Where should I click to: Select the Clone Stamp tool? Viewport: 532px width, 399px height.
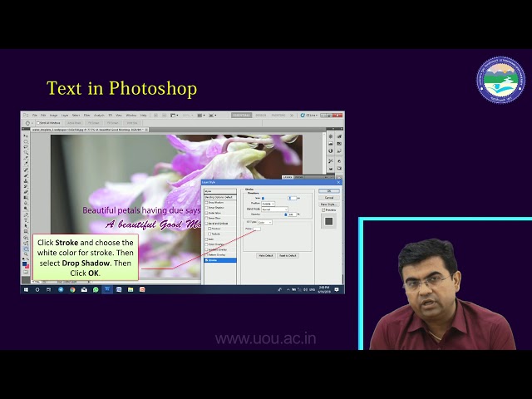(x=26, y=181)
